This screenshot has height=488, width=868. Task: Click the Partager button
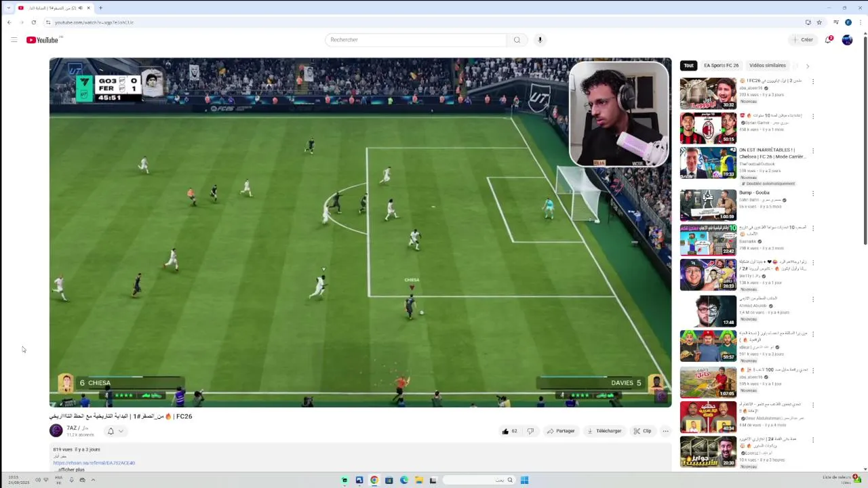coord(561,431)
